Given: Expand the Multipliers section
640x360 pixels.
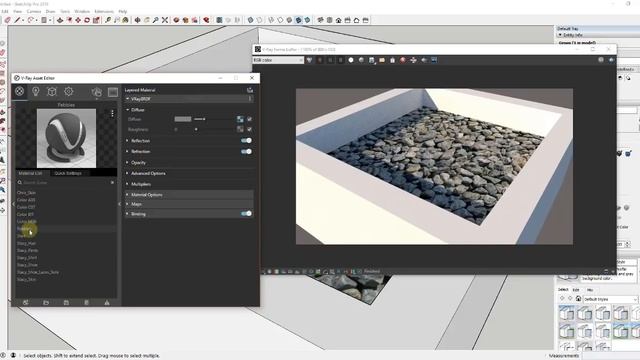Looking at the screenshot, I should pos(128,184).
